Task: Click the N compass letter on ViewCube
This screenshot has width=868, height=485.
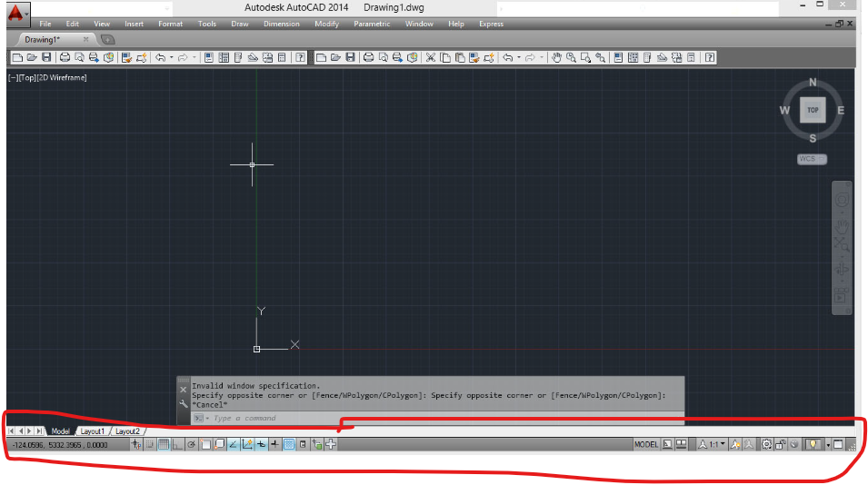Action: (813, 83)
